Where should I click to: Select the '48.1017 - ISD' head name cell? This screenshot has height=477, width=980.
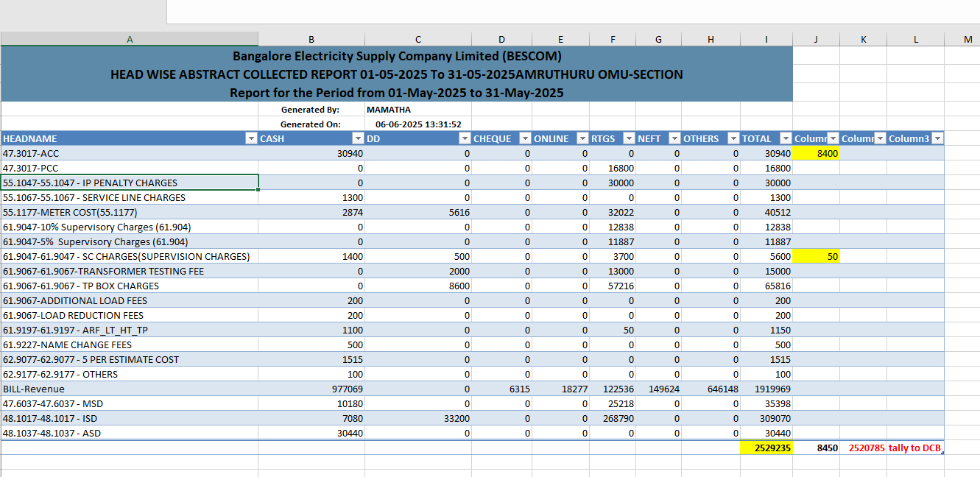coord(130,418)
